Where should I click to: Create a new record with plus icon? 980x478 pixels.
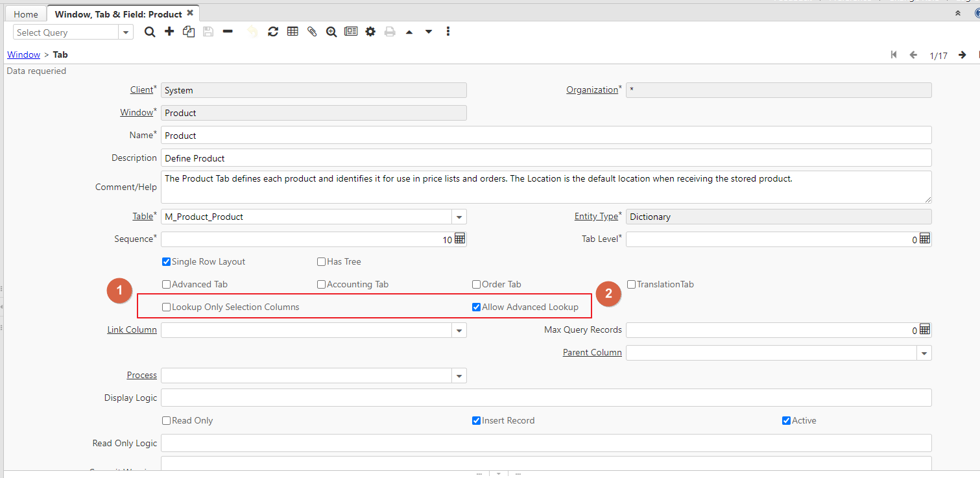[x=169, y=32]
